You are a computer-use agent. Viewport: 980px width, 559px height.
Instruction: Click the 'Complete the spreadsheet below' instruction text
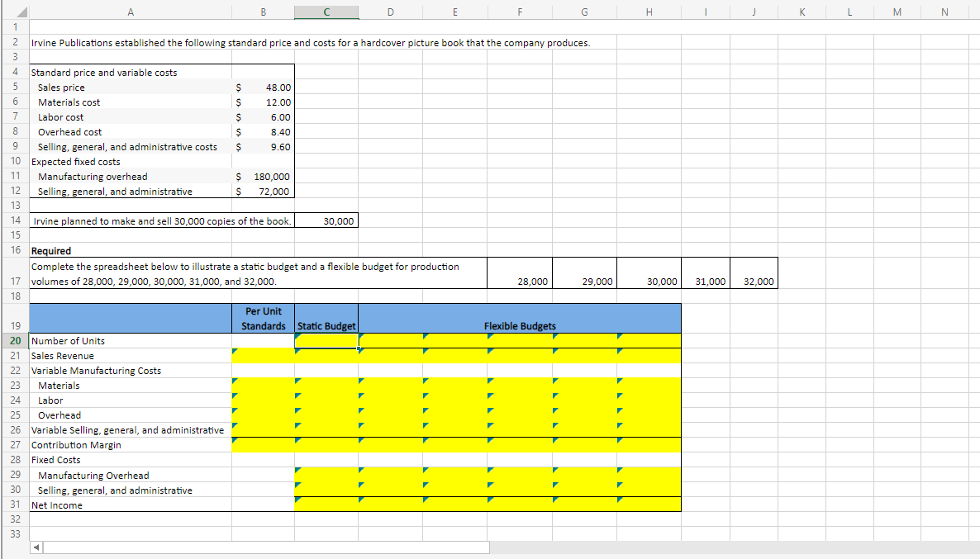pyautogui.click(x=245, y=274)
